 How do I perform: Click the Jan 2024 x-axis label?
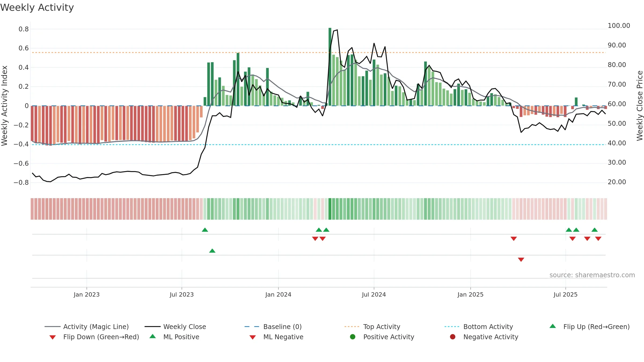pos(278,294)
